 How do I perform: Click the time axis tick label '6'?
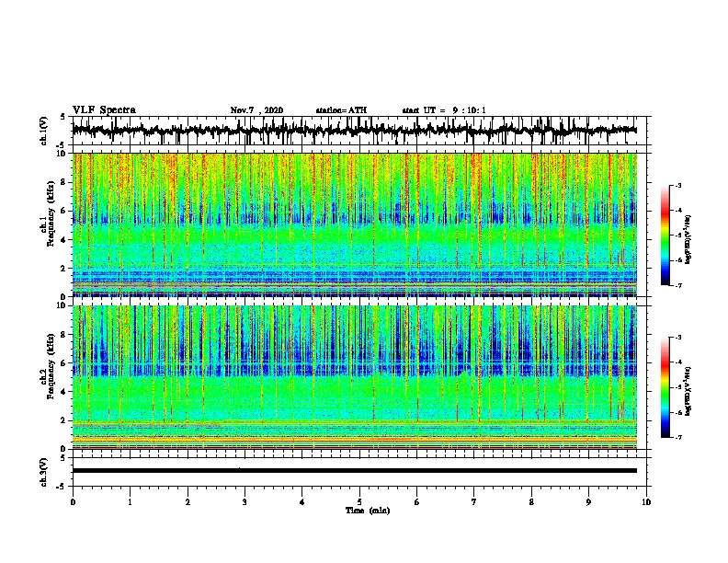tap(417, 502)
